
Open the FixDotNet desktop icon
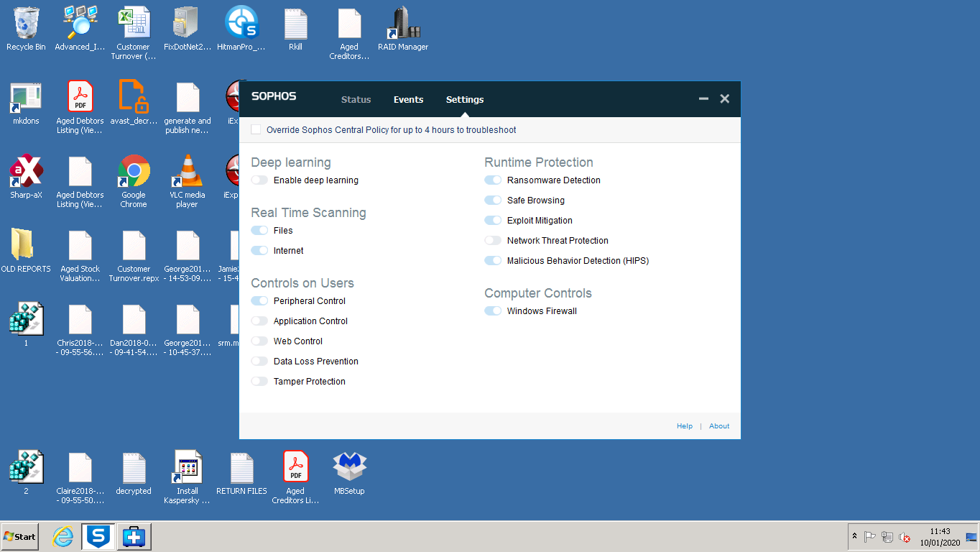(188, 24)
